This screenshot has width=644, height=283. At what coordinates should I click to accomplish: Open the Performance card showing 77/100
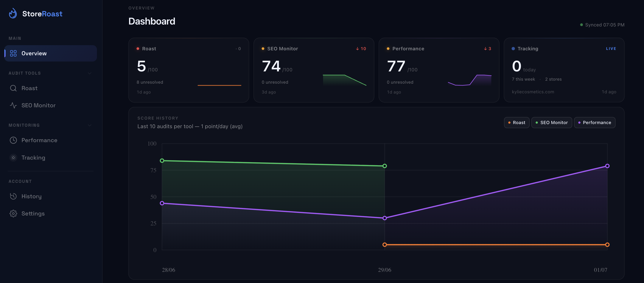click(x=439, y=70)
